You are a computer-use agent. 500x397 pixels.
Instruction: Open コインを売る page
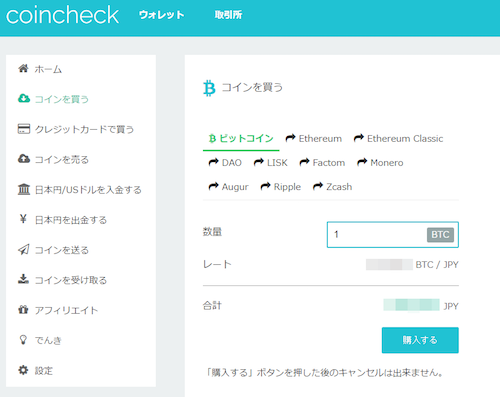click(62, 160)
